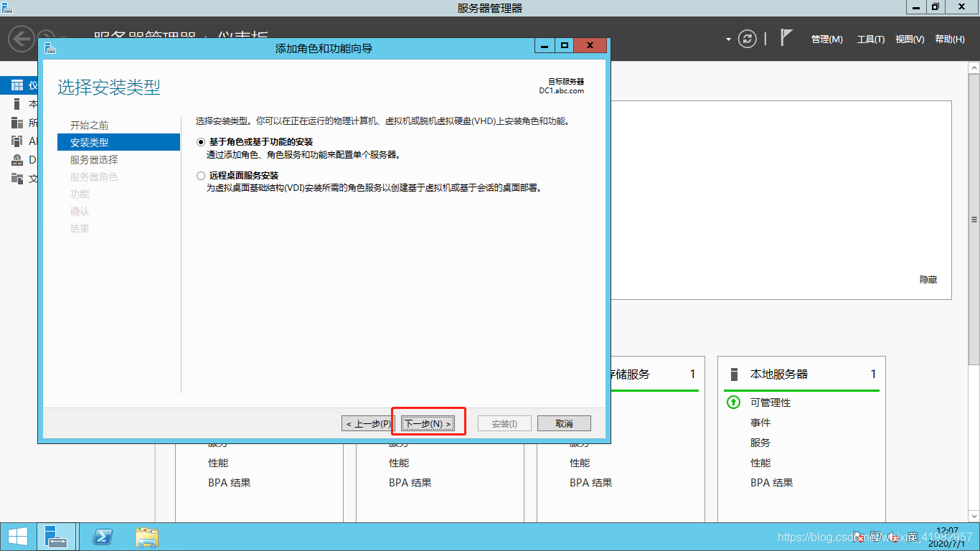Select the local server icon in the sidebar
980x551 pixels.
pyautogui.click(x=17, y=104)
